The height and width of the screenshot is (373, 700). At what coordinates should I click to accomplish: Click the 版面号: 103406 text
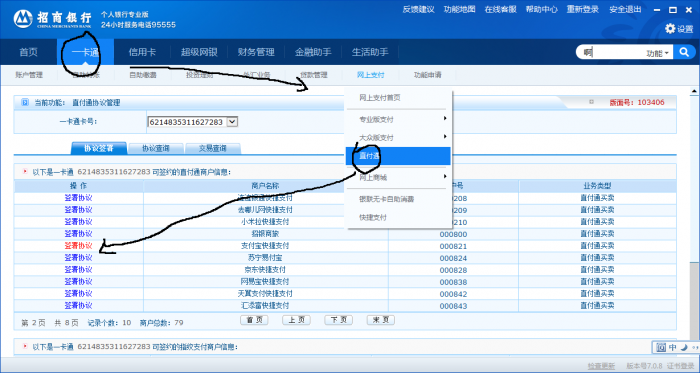[637, 102]
